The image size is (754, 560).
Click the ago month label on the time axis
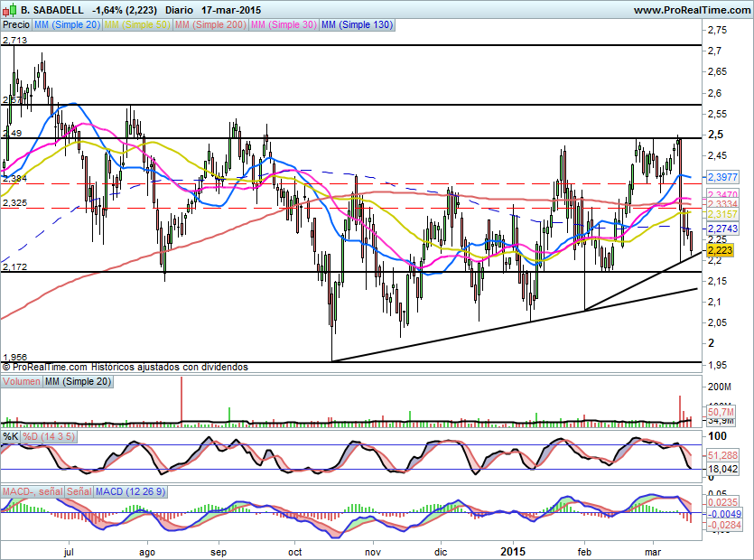tap(146, 552)
